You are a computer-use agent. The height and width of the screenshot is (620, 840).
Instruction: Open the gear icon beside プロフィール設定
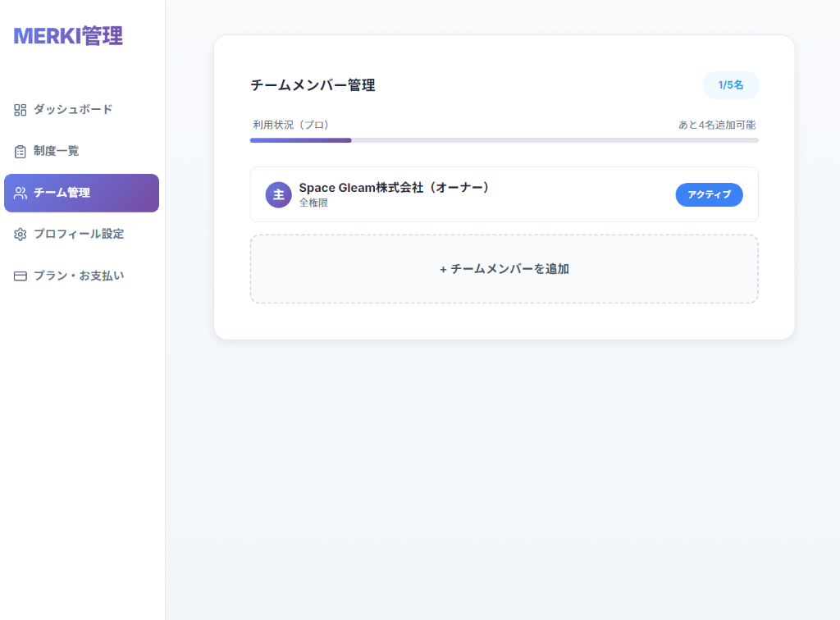click(19, 234)
